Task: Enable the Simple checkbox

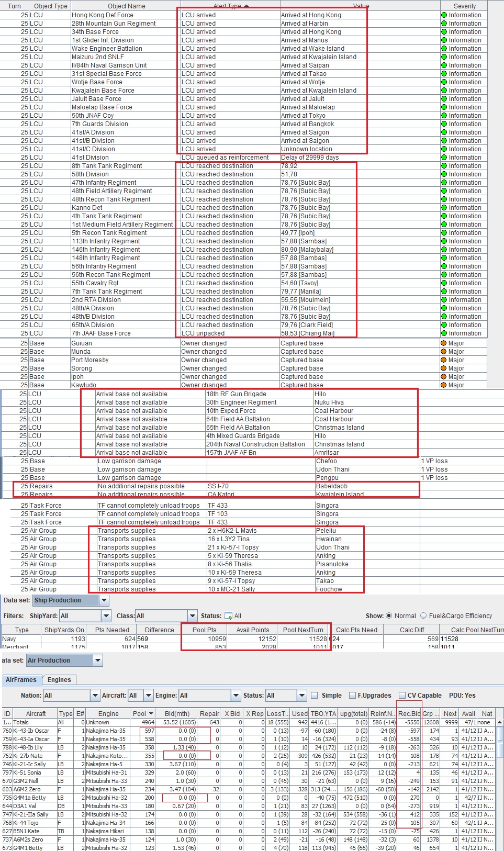Action: point(315,696)
